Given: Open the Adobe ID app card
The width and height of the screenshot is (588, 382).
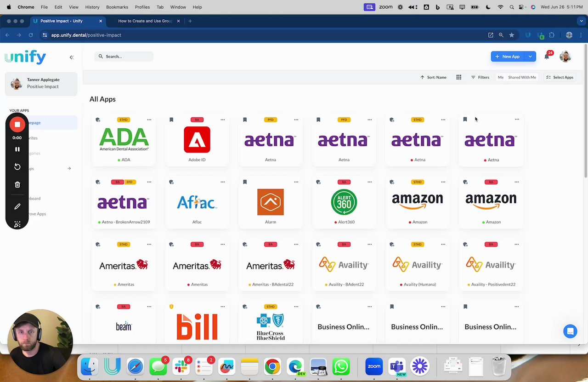Looking at the screenshot, I should (x=197, y=140).
